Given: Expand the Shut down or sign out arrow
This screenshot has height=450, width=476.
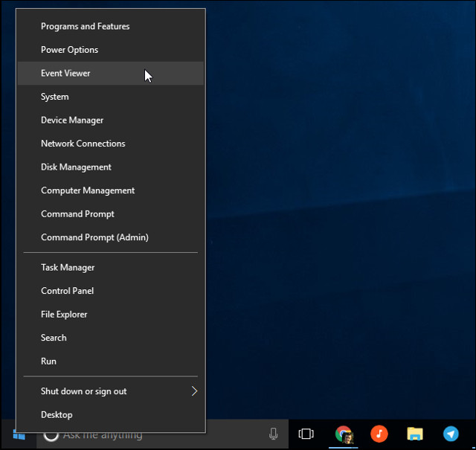Looking at the screenshot, I should 194,391.
